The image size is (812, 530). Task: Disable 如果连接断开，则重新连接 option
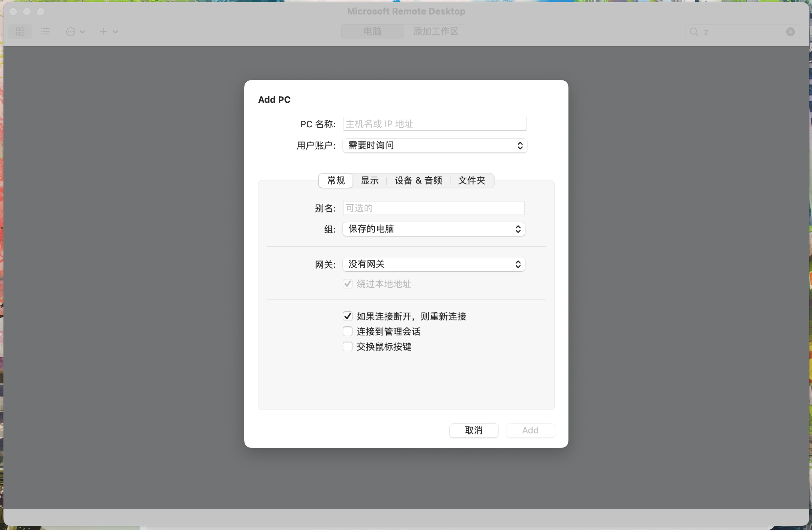point(347,316)
